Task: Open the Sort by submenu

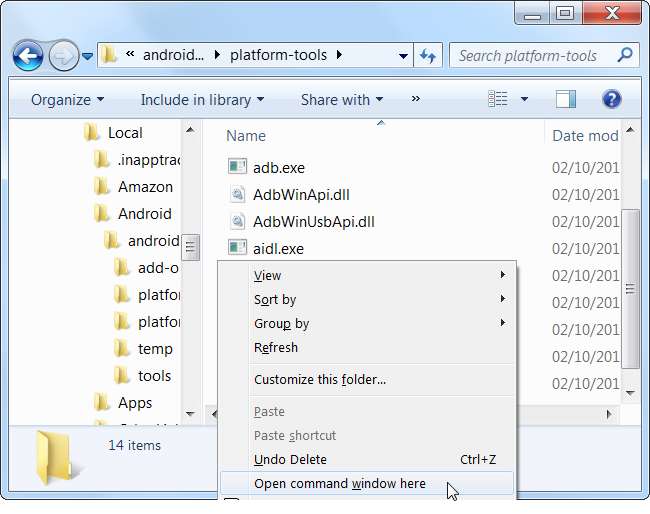Action: tap(366, 300)
